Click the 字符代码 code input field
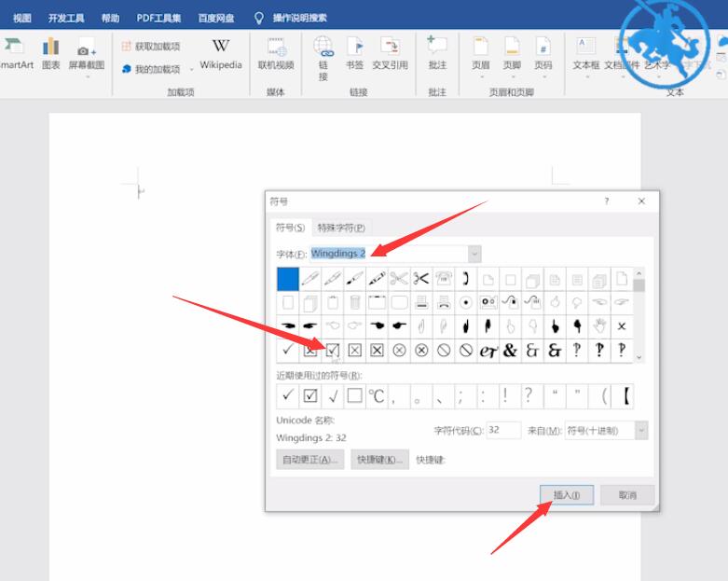 [503, 430]
